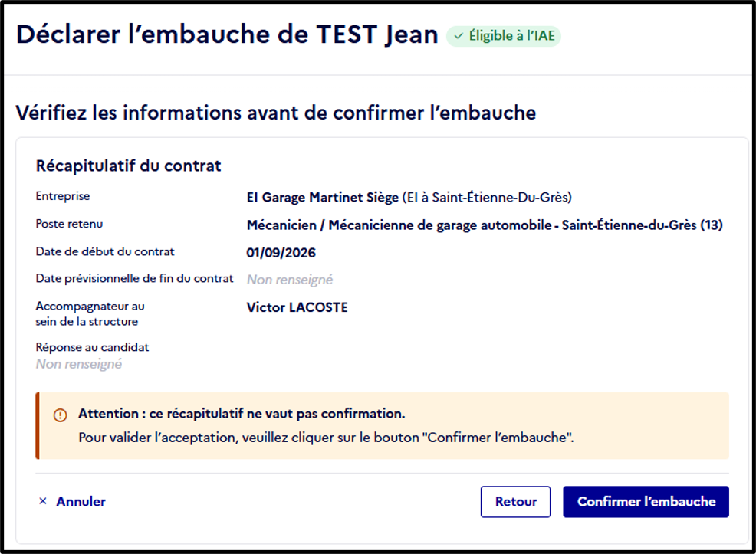Click Non renseigné next to Date prévisionnelle
This screenshot has width=756, height=554.
tap(290, 280)
